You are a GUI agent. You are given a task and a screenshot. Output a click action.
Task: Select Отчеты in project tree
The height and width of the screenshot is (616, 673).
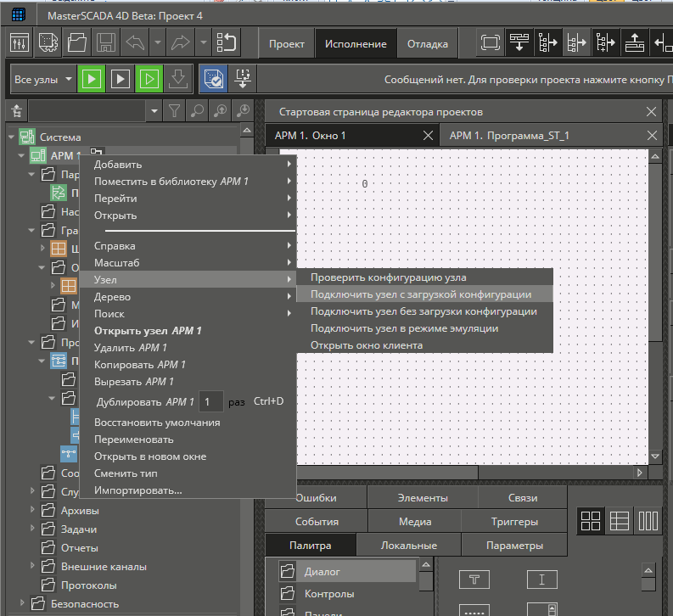coord(80,548)
